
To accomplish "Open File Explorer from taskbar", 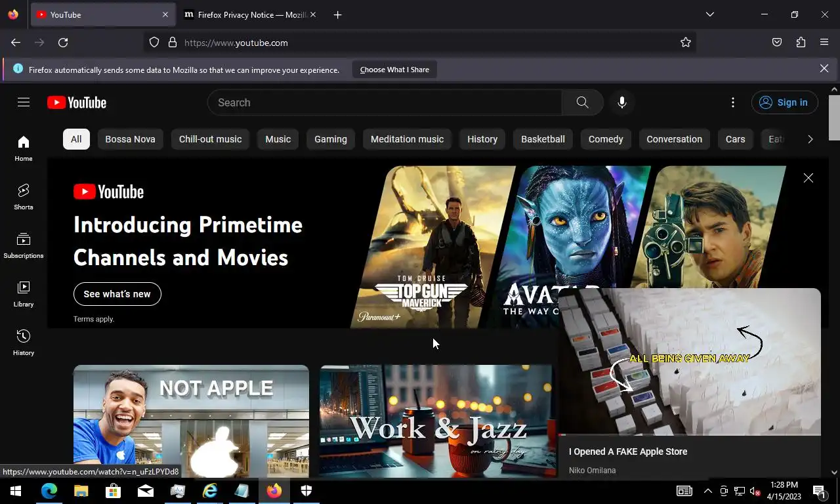I will (81, 491).
